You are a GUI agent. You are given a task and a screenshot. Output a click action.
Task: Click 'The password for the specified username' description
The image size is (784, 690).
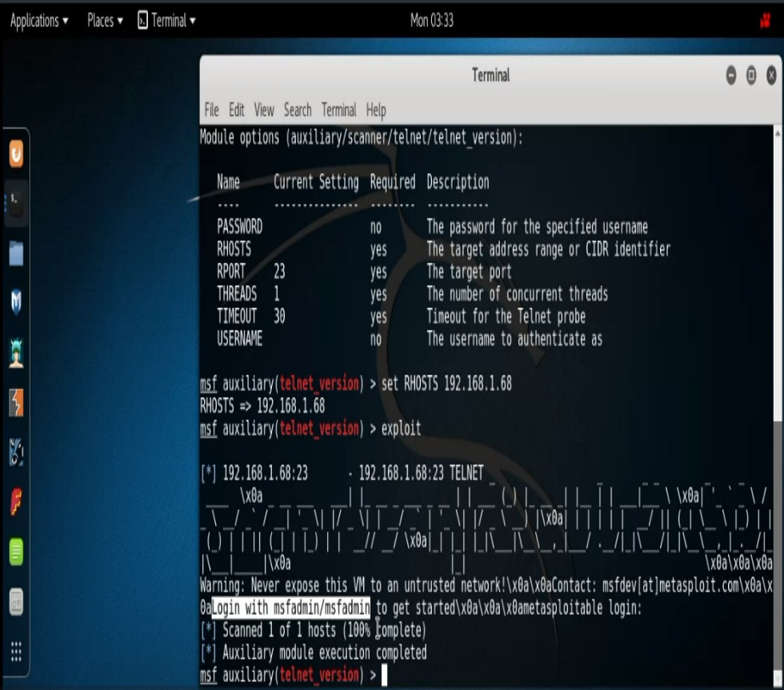tap(537, 227)
